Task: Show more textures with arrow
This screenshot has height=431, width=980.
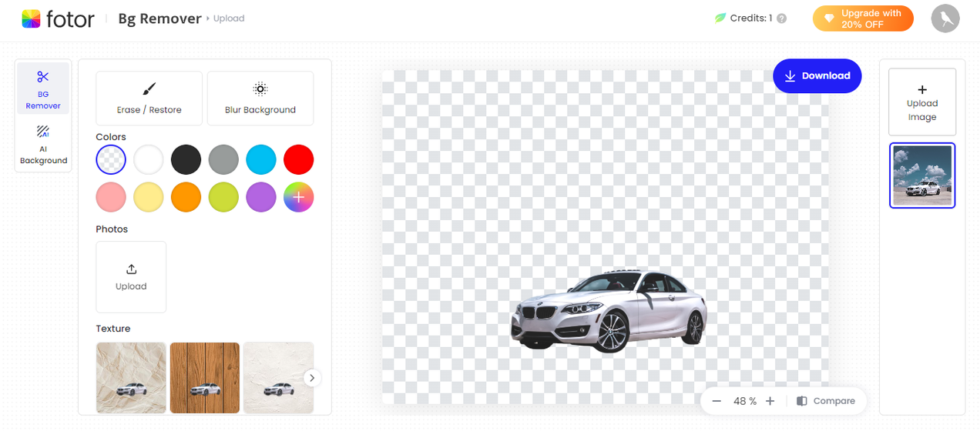Action: coord(312,378)
